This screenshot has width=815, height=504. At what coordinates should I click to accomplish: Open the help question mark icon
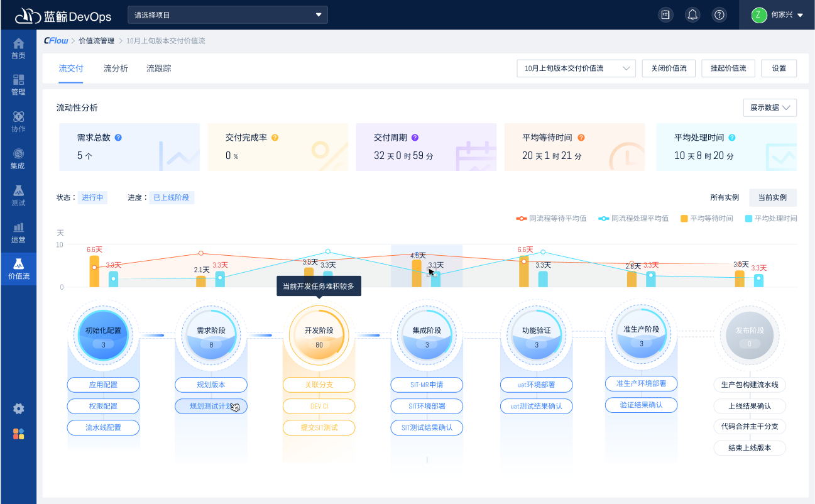coord(719,14)
